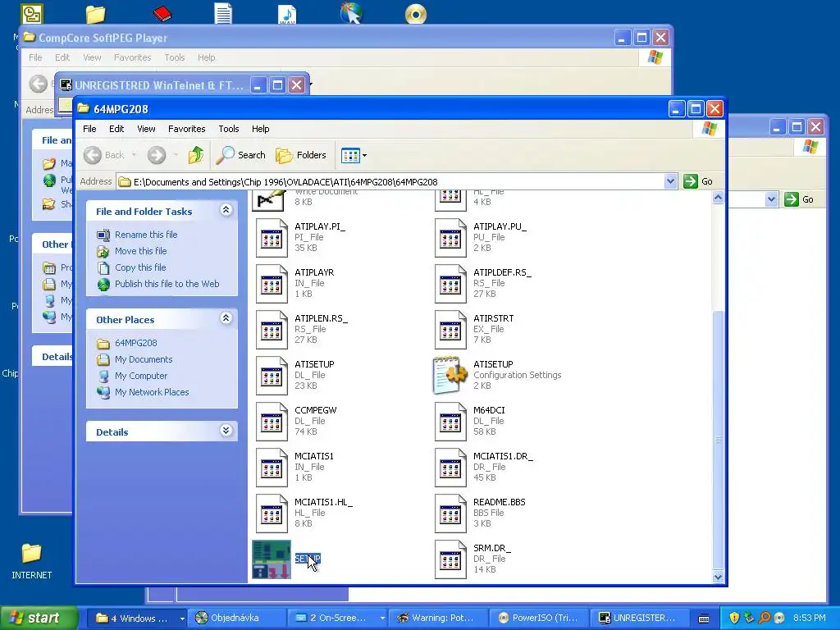This screenshot has height=630, width=840.
Task: Expand the Details panel
Action: tap(226, 431)
